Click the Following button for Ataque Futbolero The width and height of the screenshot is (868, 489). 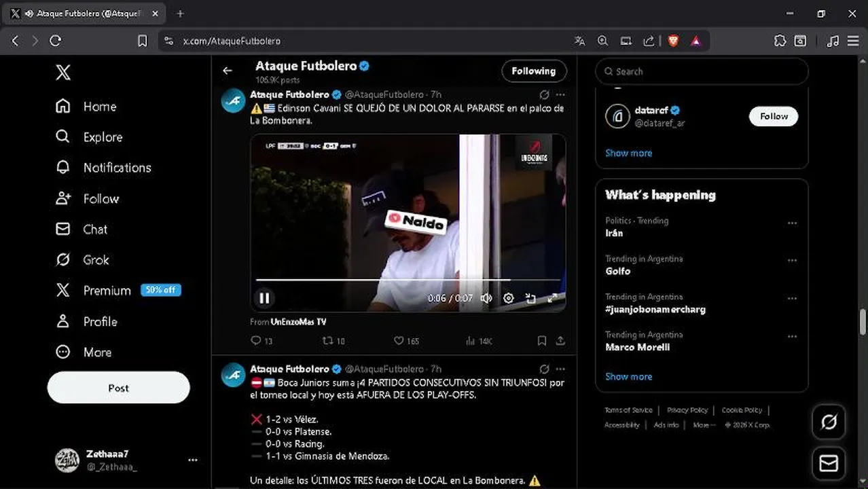[x=534, y=71]
